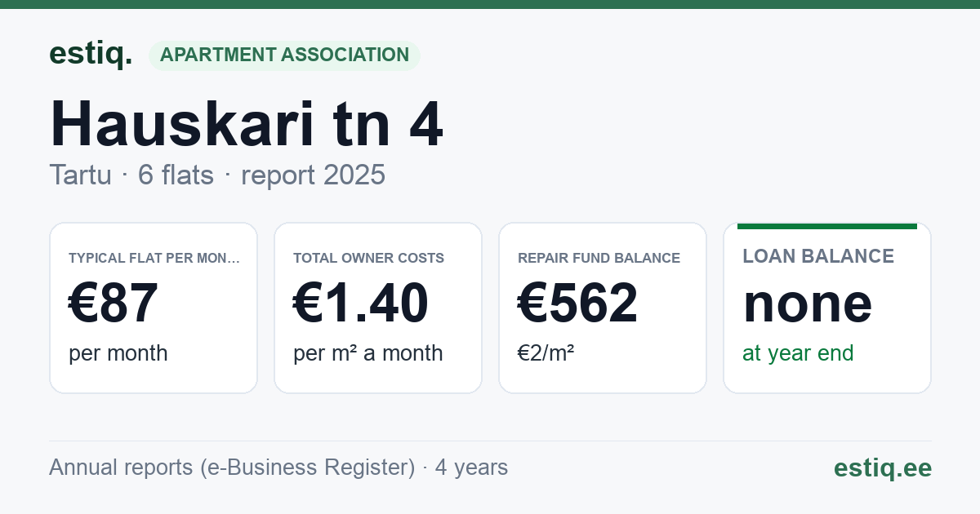
Task: Click the TOTAL OWNER COSTS label
Action: (x=368, y=259)
